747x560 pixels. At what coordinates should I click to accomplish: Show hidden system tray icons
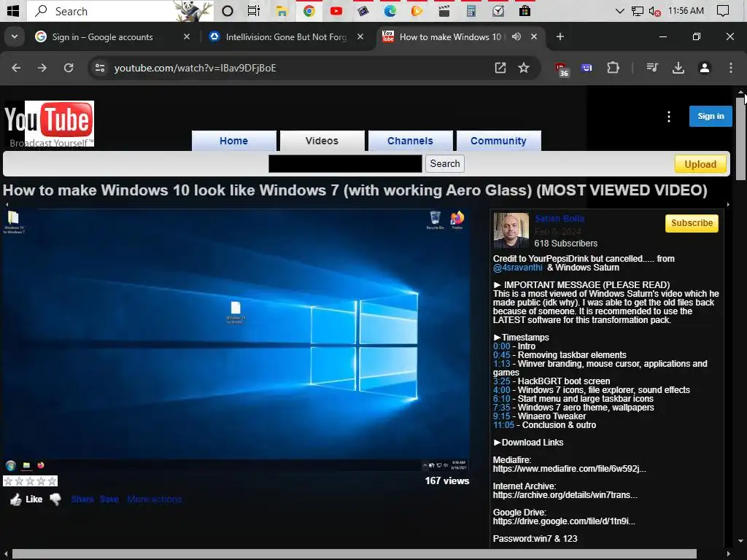click(x=620, y=11)
